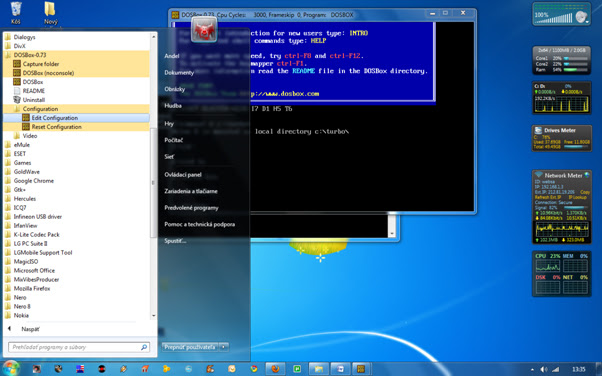This screenshot has height=376, width=602.
Task: Open Google Chrome from taskbar
Action: click(x=254, y=369)
